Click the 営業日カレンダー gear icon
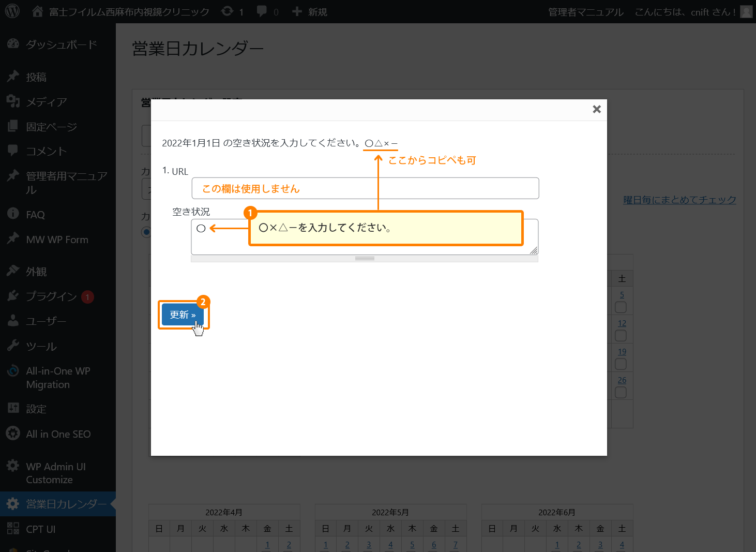 click(13, 503)
